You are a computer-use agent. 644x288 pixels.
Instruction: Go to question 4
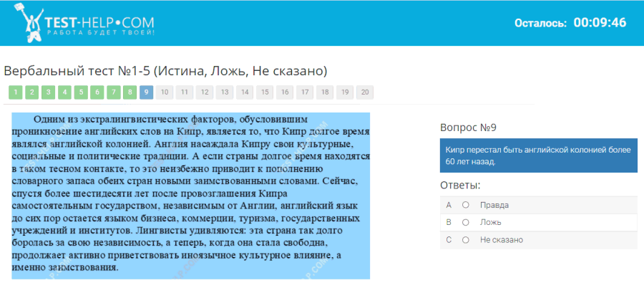click(64, 92)
